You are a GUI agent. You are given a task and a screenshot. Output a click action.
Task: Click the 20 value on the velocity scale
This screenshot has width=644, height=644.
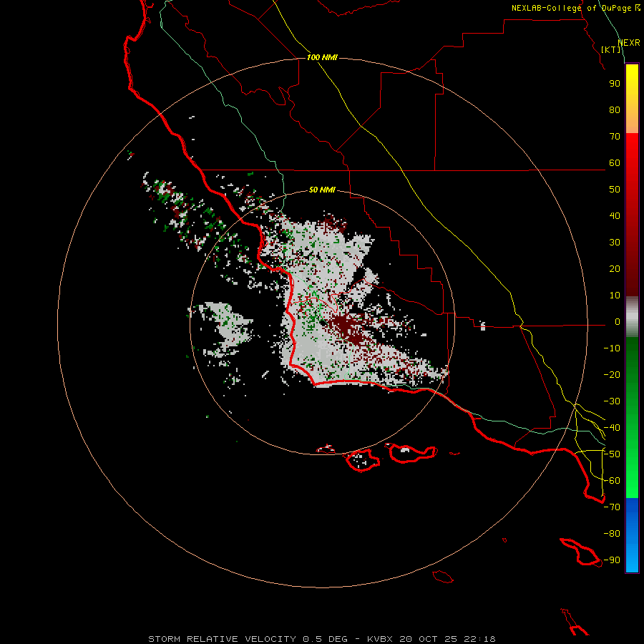(x=615, y=269)
